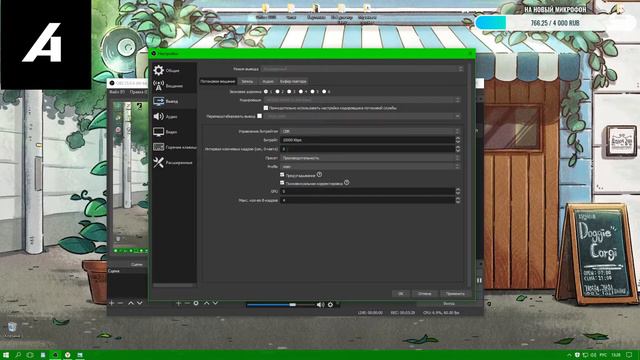Image resolution: width=640 pixels, height=360 pixels.
Task: Confirm settings with the OK button
Action: 400,293
